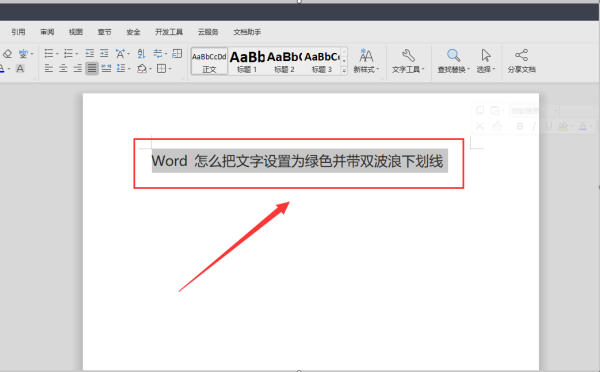Apply the 标题 2 style

click(x=284, y=61)
